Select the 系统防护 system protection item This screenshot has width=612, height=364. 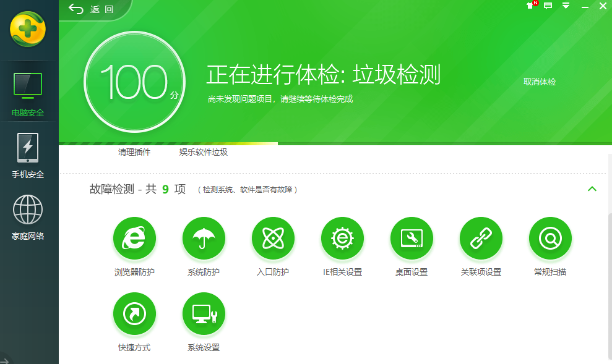pyautogui.click(x=204, y=238)
